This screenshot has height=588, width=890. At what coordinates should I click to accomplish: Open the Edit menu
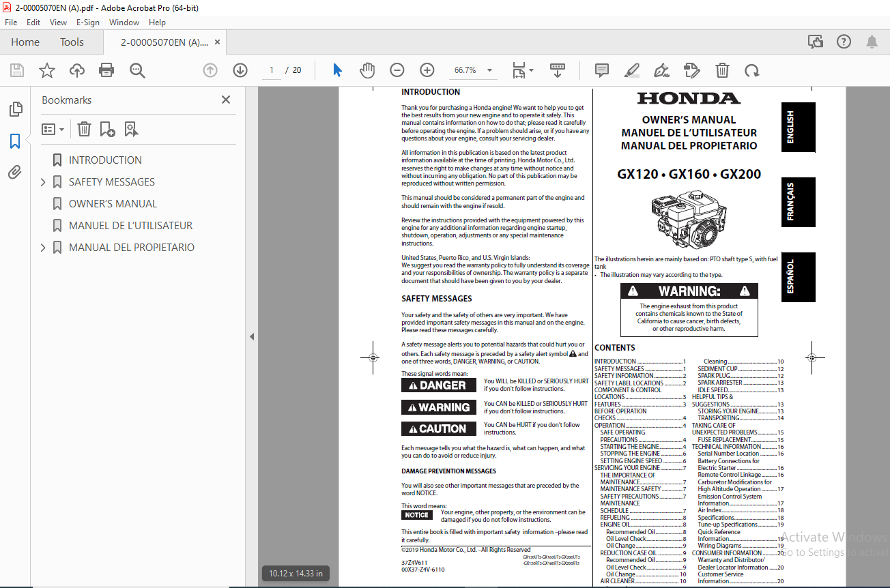pos(33,23)
